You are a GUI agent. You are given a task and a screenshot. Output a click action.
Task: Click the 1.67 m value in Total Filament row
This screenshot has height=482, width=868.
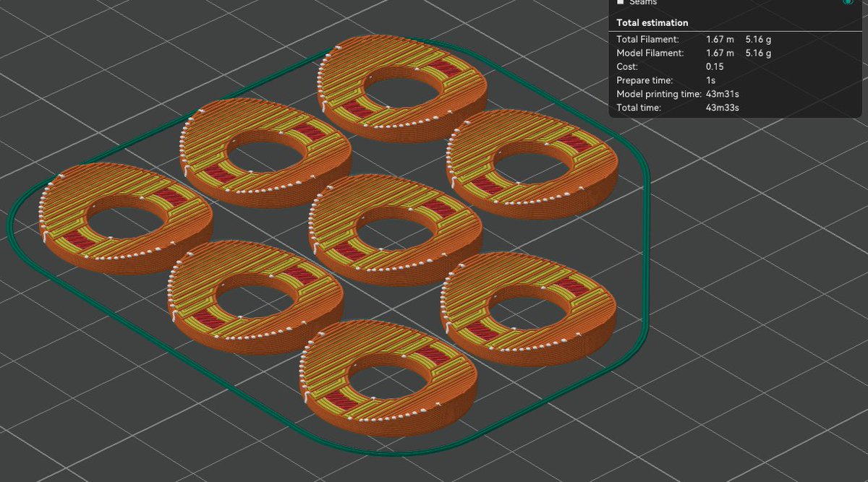(720, 40)
